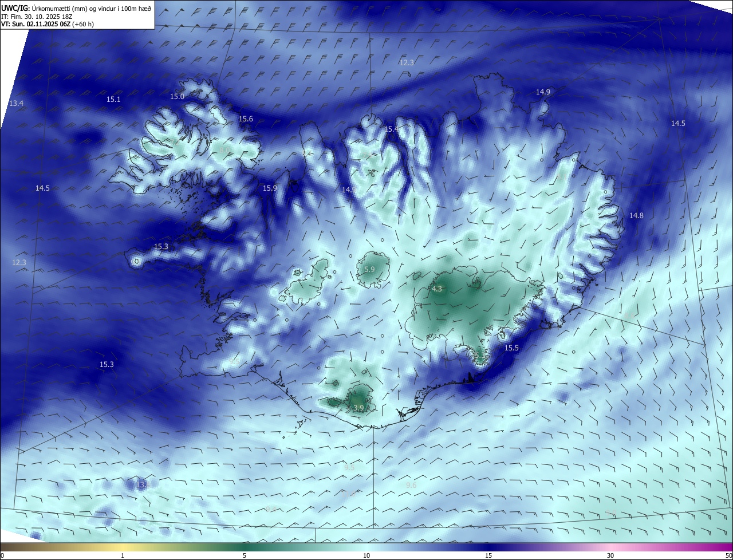Click the 15.9 value label
The width and height of the screenshot is (733, 560).
270,188
